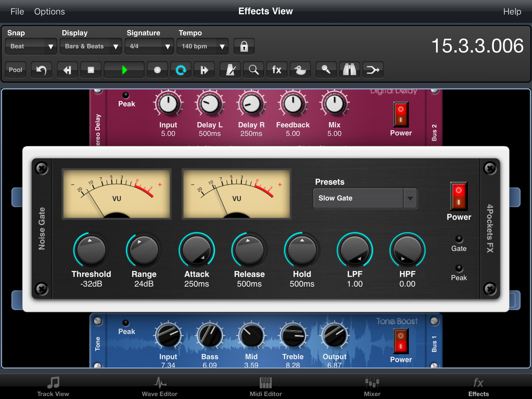Toggle the Noise Gate power switch
This screenshot has height=399, width=532.
click(x=459, y=196)
